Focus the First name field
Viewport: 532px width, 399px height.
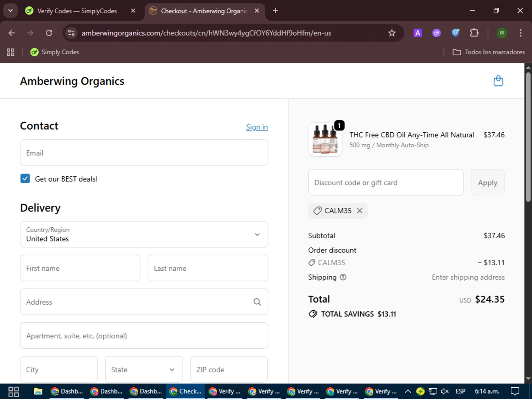[80, 268]
